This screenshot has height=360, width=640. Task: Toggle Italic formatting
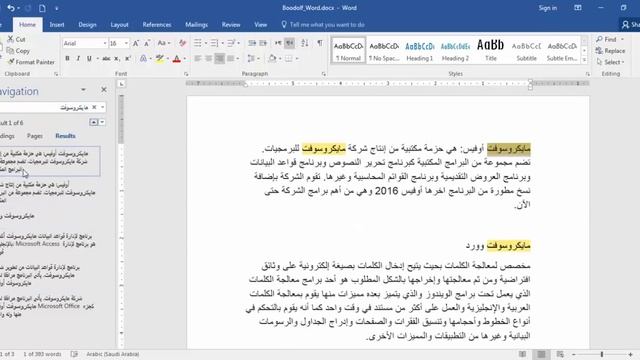(78, 59)
